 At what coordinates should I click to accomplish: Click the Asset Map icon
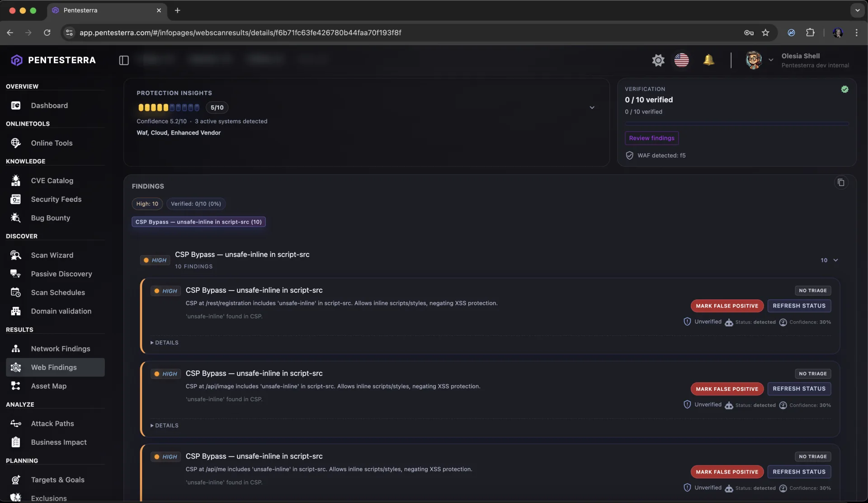(x=16, y=386)
